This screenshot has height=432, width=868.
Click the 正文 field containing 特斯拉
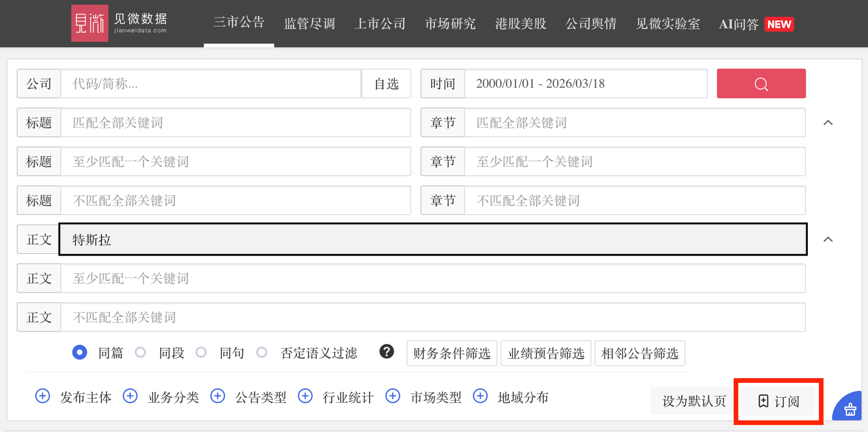433,239
